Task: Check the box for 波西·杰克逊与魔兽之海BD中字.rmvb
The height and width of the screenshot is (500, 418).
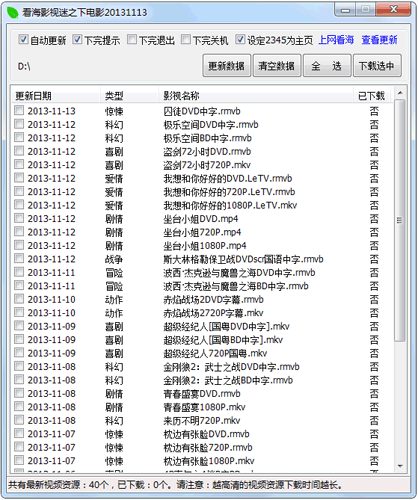Action: click(19, 285)
